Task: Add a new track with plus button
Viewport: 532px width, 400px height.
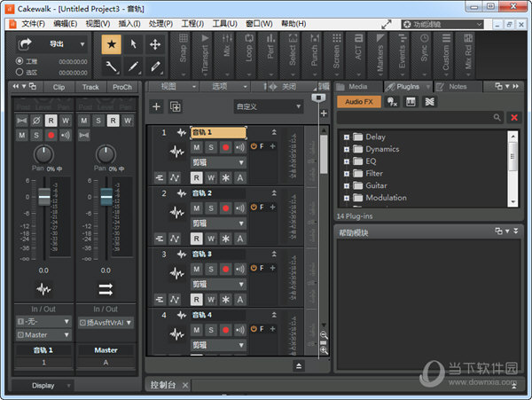Action: click(156, 106)
